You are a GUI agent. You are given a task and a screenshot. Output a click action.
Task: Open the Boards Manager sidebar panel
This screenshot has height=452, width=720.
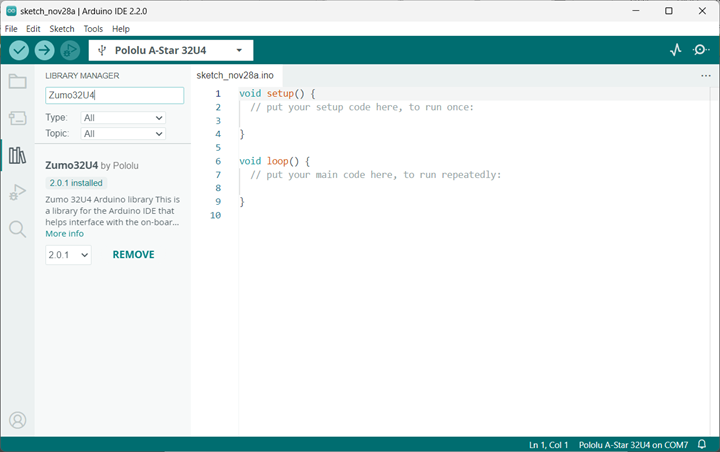pyautogui.click(x=17, y=118)
